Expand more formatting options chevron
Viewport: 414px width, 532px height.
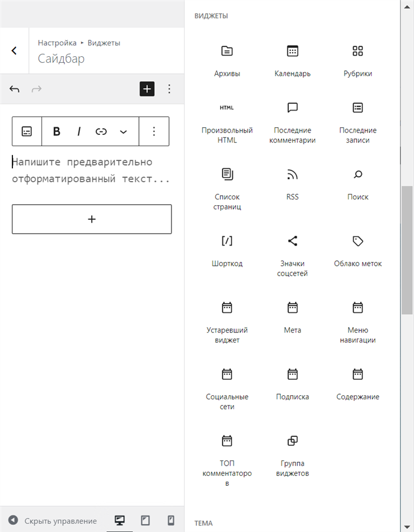click(124, 131)
